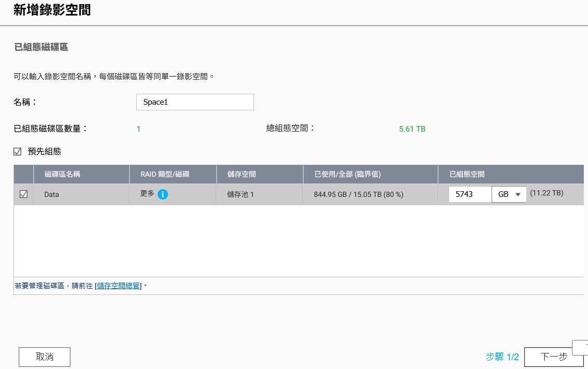Viewport: 588px width, 369px height.
Task: Click the 已組態空間 column header
Action: (466, 175)
